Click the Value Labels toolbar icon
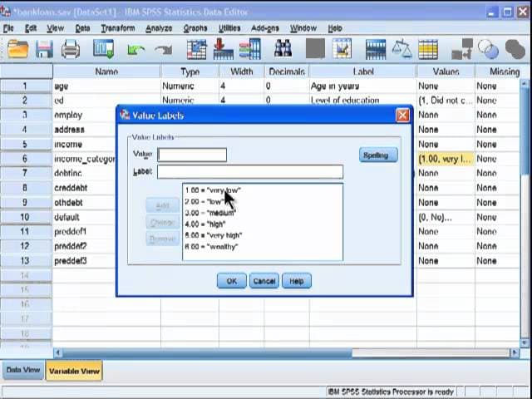 coord(462,49)
